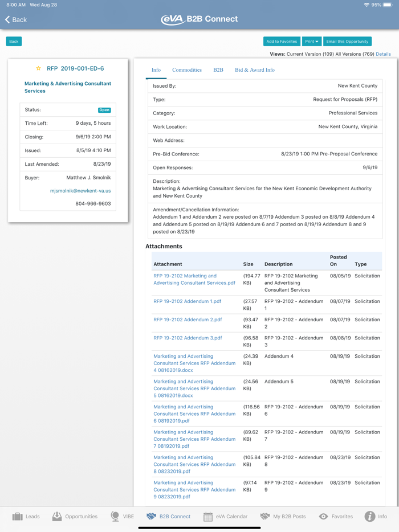The height and width of the screenshot is (532, 399).
Task: Switch to the B2B tab
Action: coord(218,70)
